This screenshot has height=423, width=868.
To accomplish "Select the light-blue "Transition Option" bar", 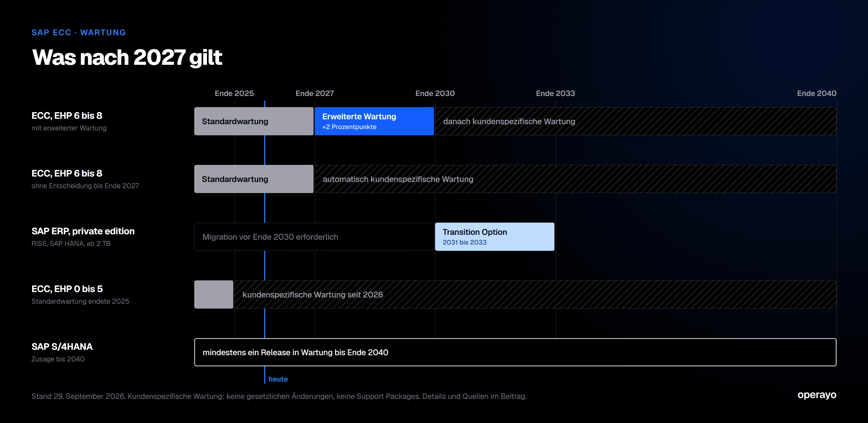I will 494,237.
